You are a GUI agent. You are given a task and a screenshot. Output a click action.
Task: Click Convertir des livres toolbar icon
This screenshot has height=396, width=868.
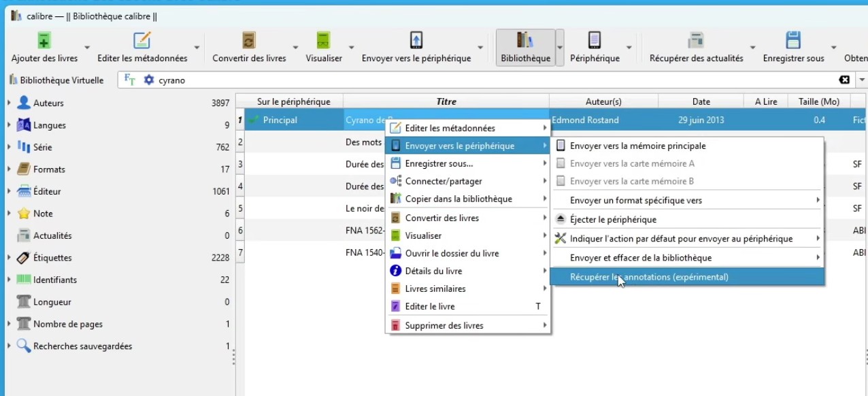click(249, 41)
